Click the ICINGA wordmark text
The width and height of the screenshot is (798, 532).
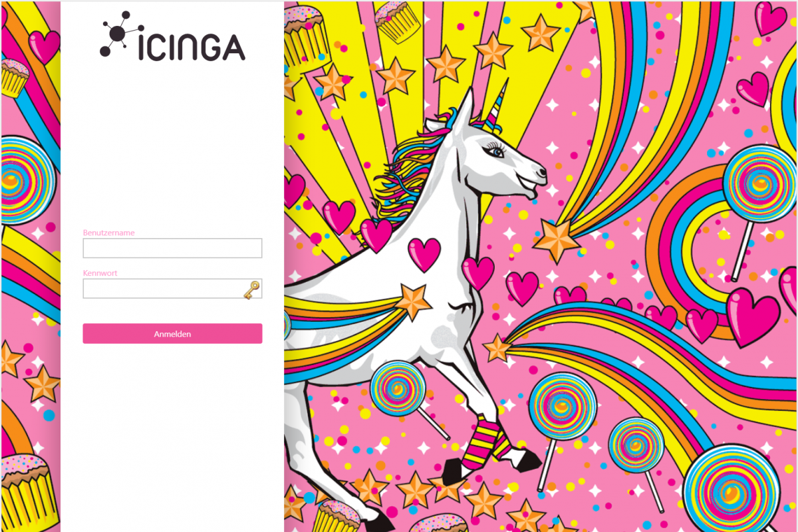tap(192, 47)
